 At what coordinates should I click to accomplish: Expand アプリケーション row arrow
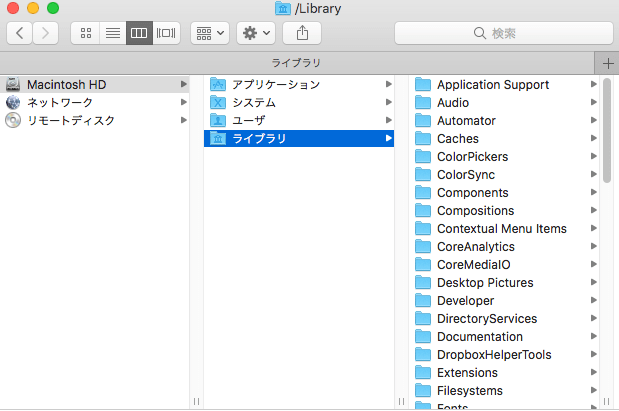click(389, 84)
